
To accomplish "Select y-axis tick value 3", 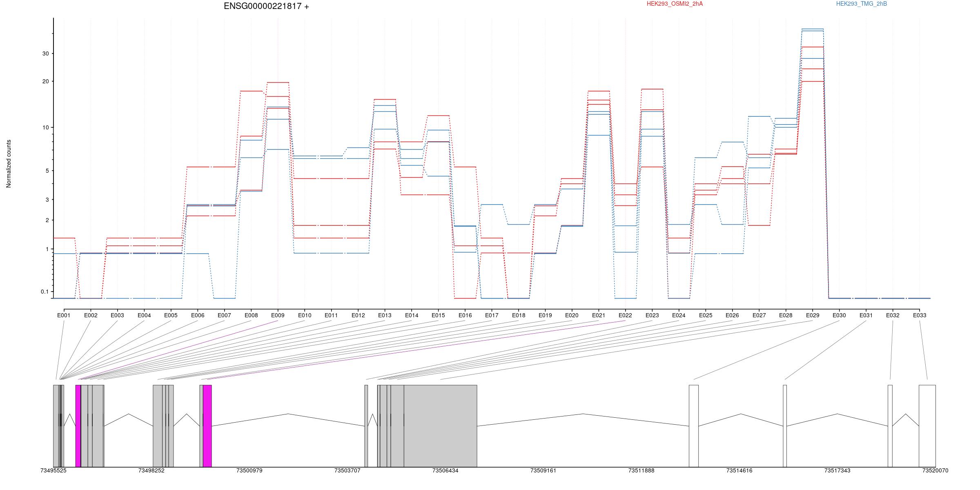I will (x=47, y=200).
